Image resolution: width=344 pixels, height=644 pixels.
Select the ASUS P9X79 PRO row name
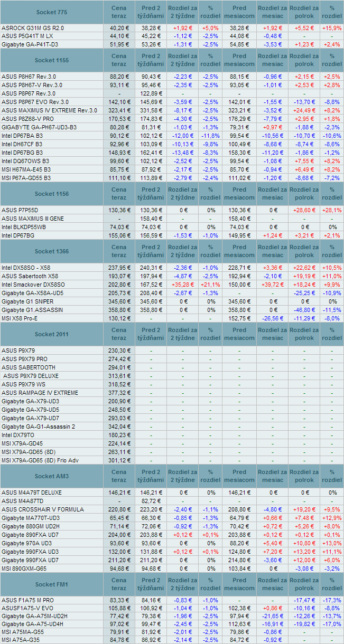point(26,359)
